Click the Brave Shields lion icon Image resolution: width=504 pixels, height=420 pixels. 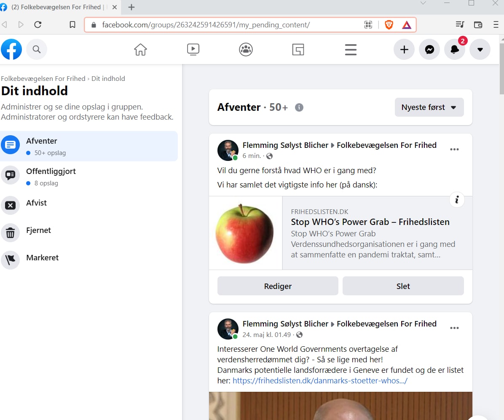[389, 25]
